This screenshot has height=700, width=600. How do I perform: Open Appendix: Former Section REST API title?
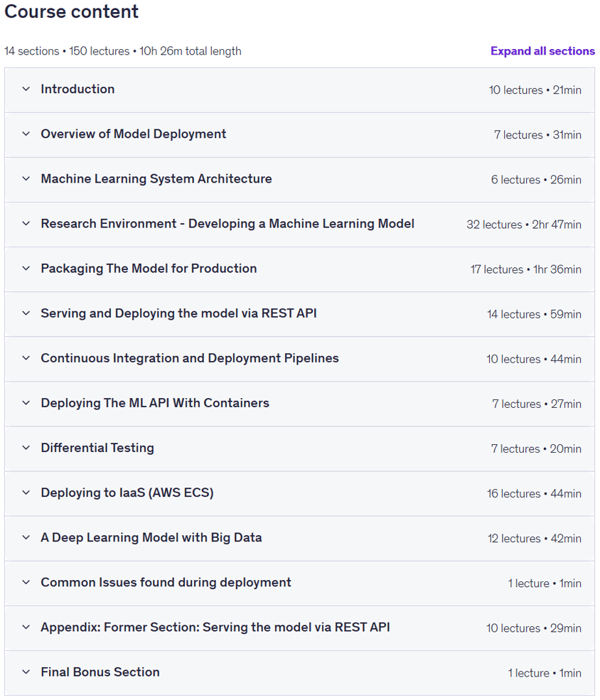coord(215,628)
